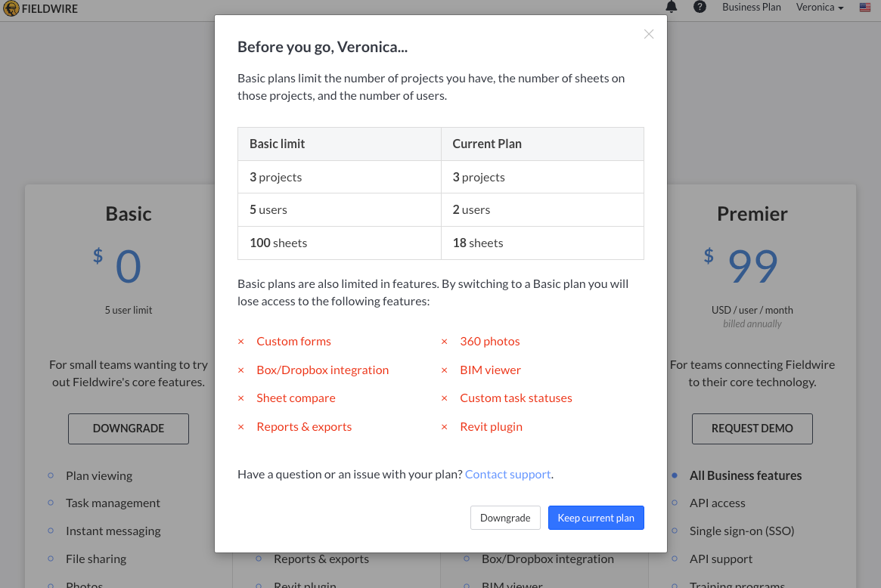Viewport: 881px width, 588px height.
Task: Confirm with the Downgrade dialog button
Action: [505, 518]
